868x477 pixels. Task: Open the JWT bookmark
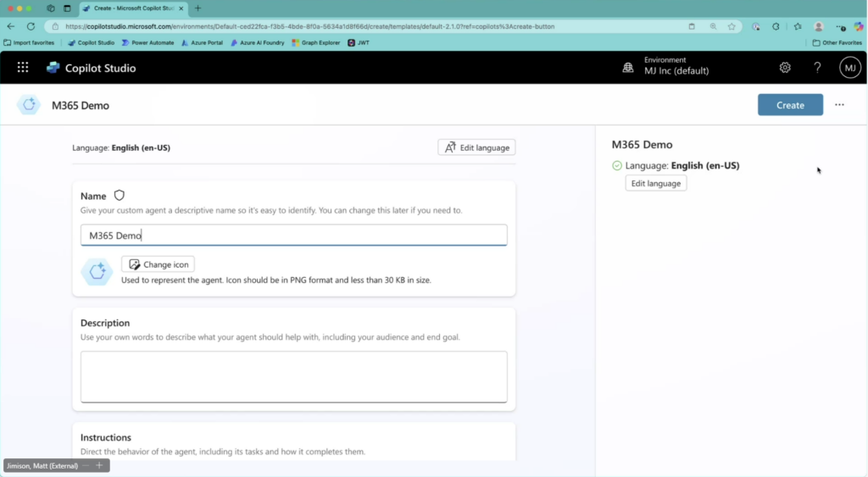359,42
